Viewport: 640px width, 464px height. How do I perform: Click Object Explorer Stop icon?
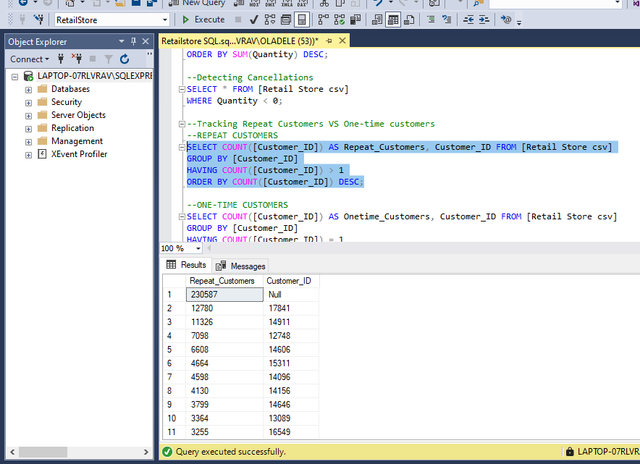point(93,59)
